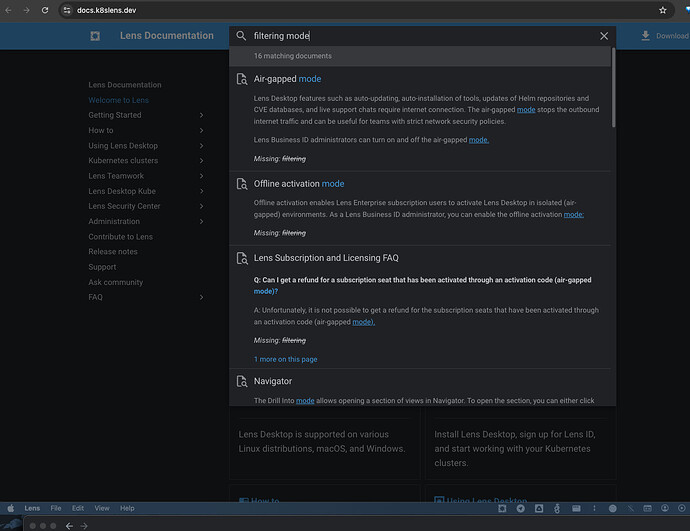The width and height of the screenshot is (690, 531).
Task: Click the Lens Documentation logo icon
Action: (x=95, y=36)
